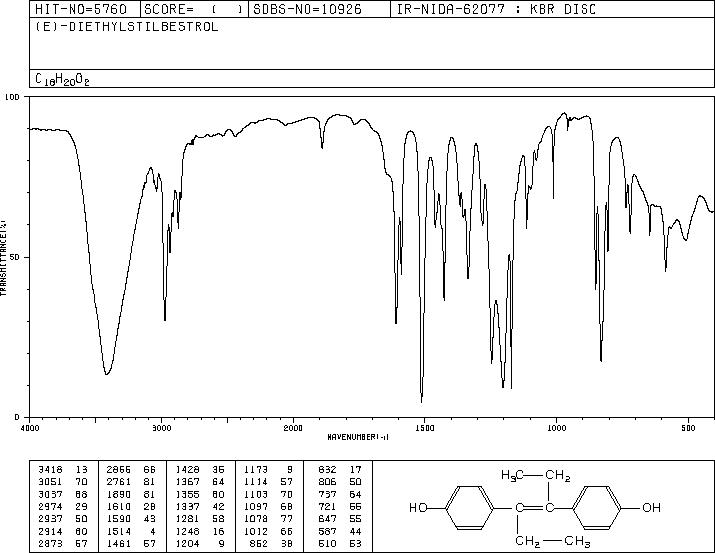Click the right benzene ring of the structure
This screenshot has width=715, height=553.
coord(597,507)
